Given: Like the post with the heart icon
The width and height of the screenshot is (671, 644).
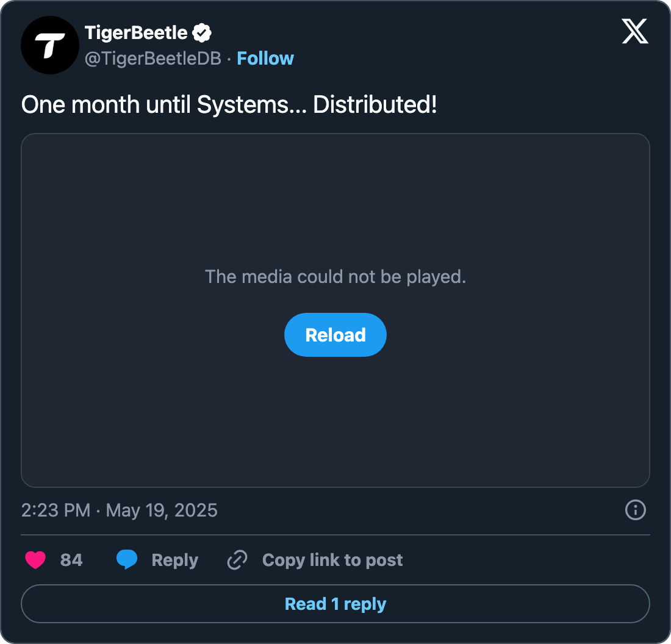Looking at the screenshot, I should [35, 560].
